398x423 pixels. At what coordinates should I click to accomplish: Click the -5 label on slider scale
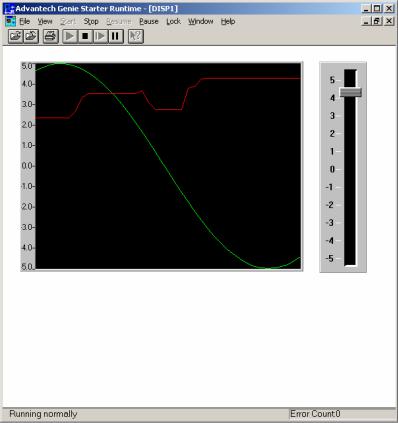[x=330, y=258]
